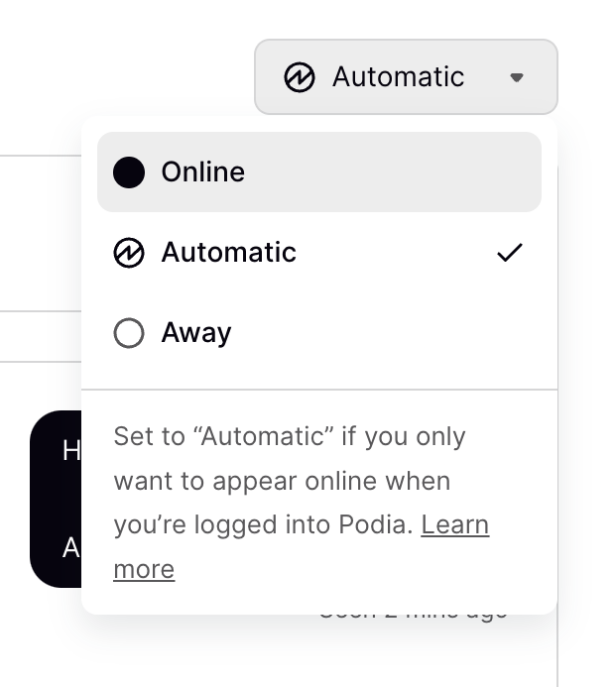
Task: Choose the Automatic option in the status list
Action: [x=229, y=253]
